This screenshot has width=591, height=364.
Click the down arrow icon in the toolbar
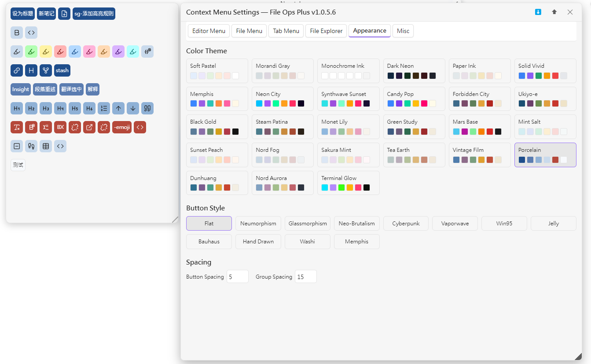pos(133,108)
